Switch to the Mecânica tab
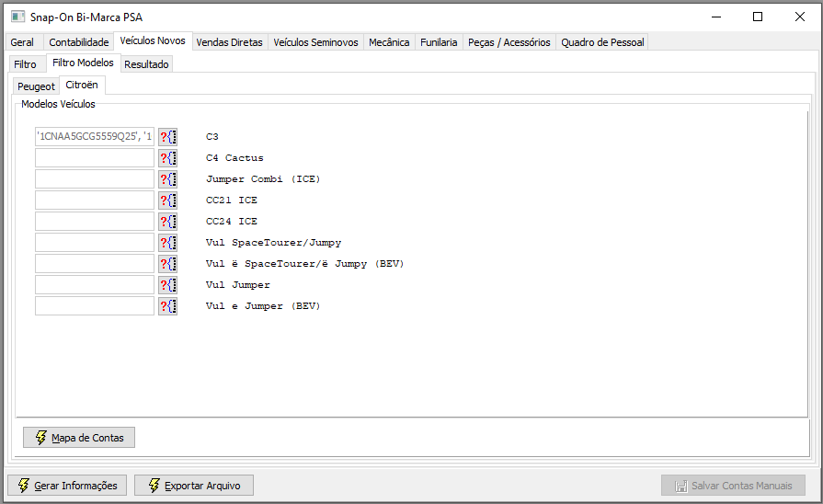823x504 pixels. click(x=389, y=42)
